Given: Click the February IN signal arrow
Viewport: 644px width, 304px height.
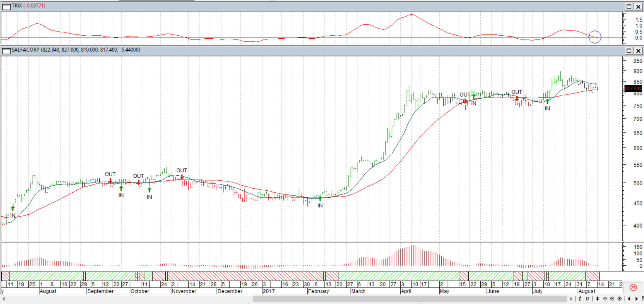Looking at the screenshot, I should [320, 199].
